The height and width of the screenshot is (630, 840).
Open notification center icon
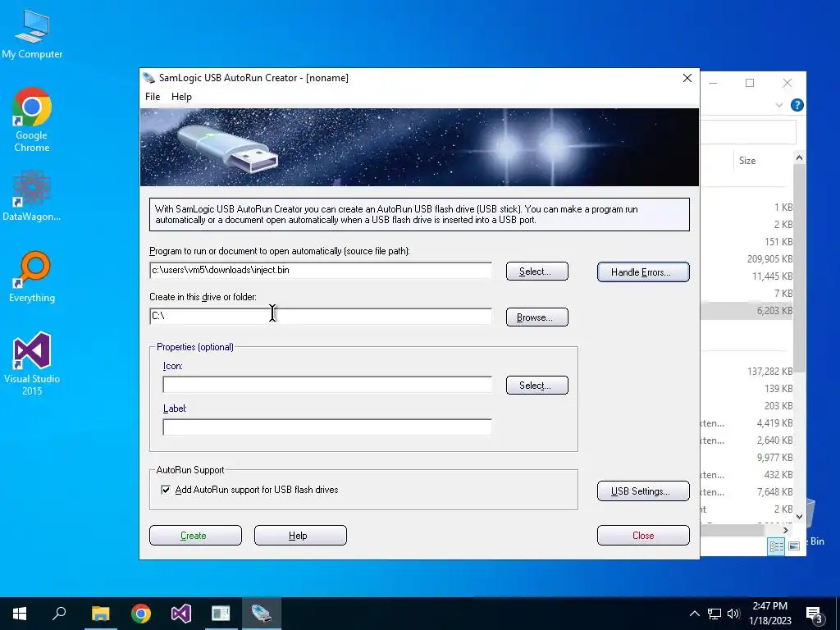(815, 614)
